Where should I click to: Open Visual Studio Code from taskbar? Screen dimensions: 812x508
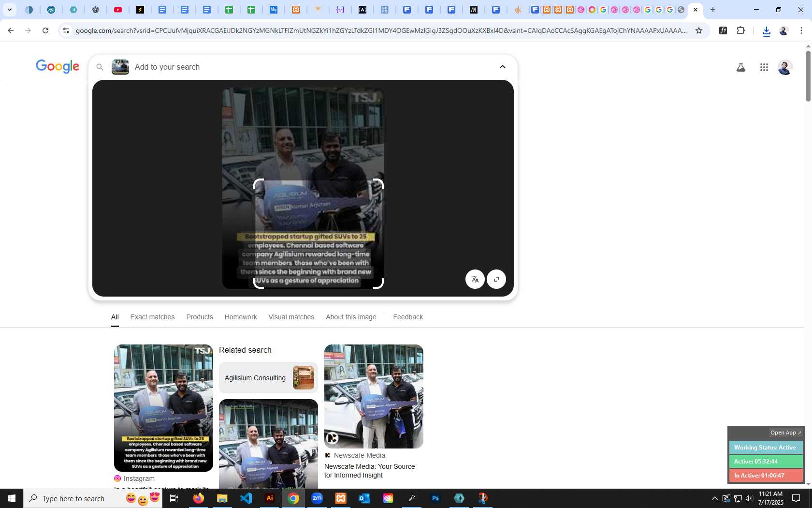(246, 498)
